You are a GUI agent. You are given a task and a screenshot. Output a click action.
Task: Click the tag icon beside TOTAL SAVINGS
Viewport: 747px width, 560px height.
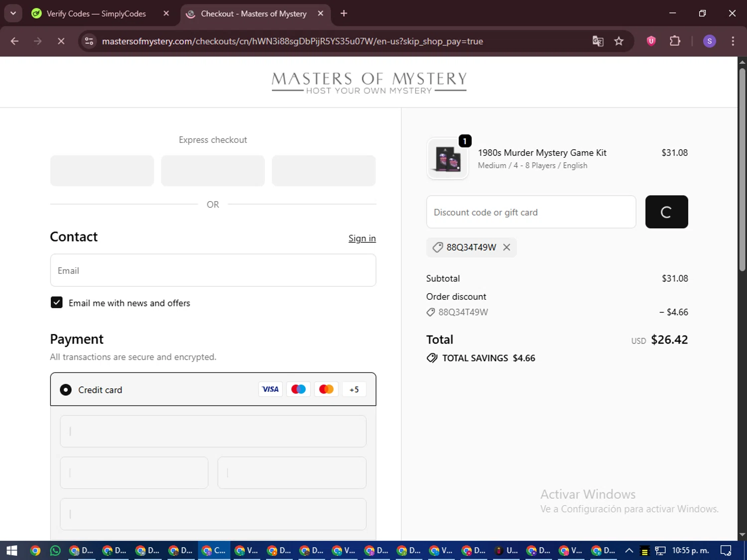click(x=432, y=358)
